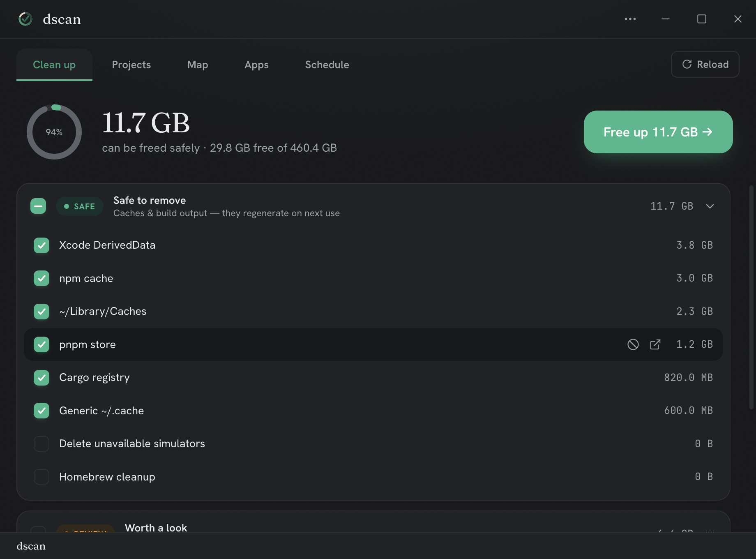Viewport: 756px width, 559px height.
Task: Click the green SAFE badge
Action: click(80, 206)
